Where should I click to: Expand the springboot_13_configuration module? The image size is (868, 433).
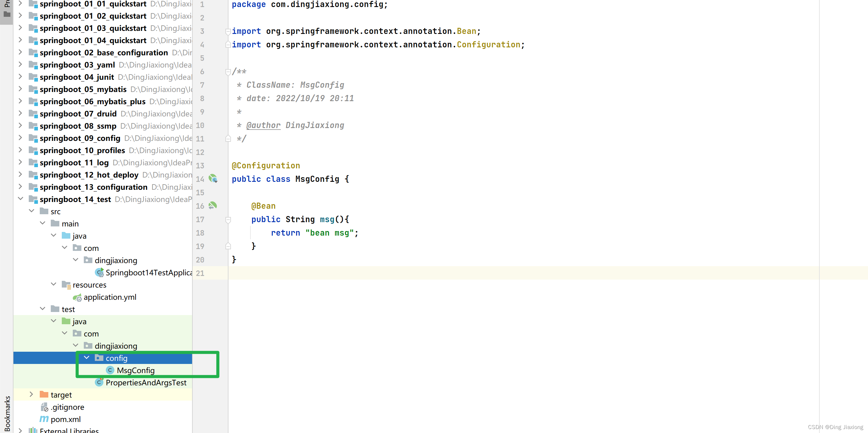tap(20, 186)
